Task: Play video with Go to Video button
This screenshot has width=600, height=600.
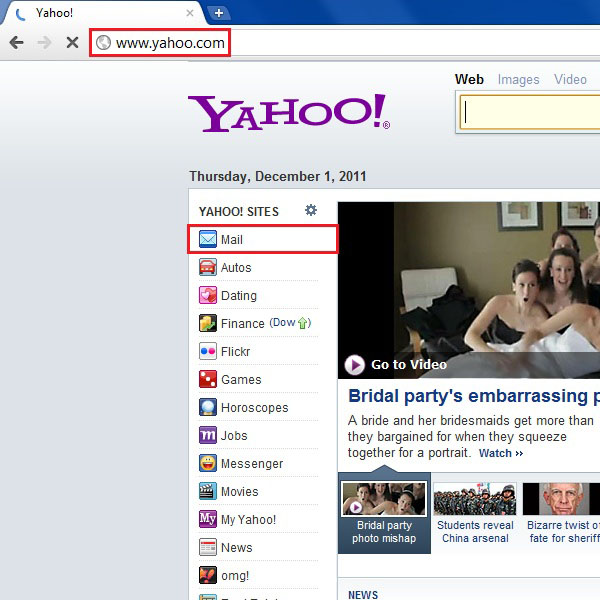Action: click(x=354, y=365)
